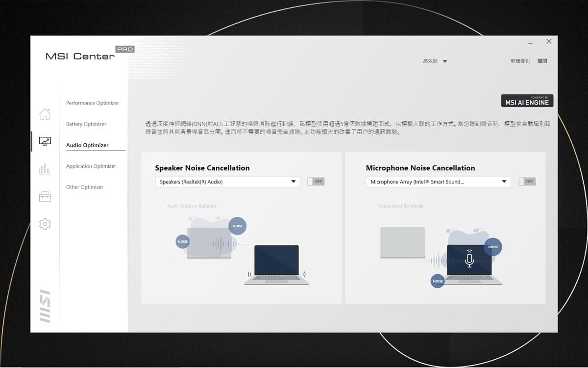Turn on Microphone Noise Cancellation switch

(527, 182)
